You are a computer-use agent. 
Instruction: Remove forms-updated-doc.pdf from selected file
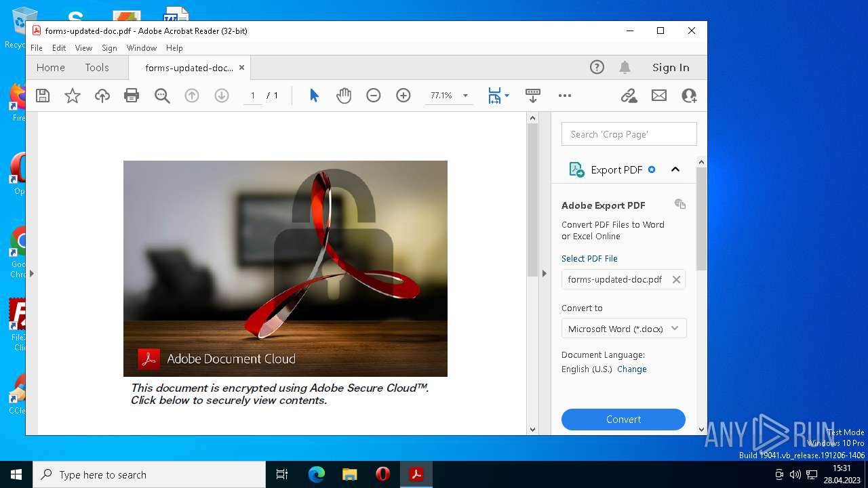pyautogui.click(x=676, y=279)
